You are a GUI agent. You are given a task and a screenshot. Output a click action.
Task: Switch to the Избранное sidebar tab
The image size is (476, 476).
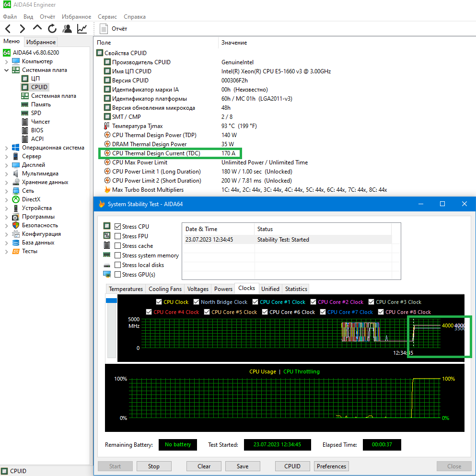pos(41,42)
